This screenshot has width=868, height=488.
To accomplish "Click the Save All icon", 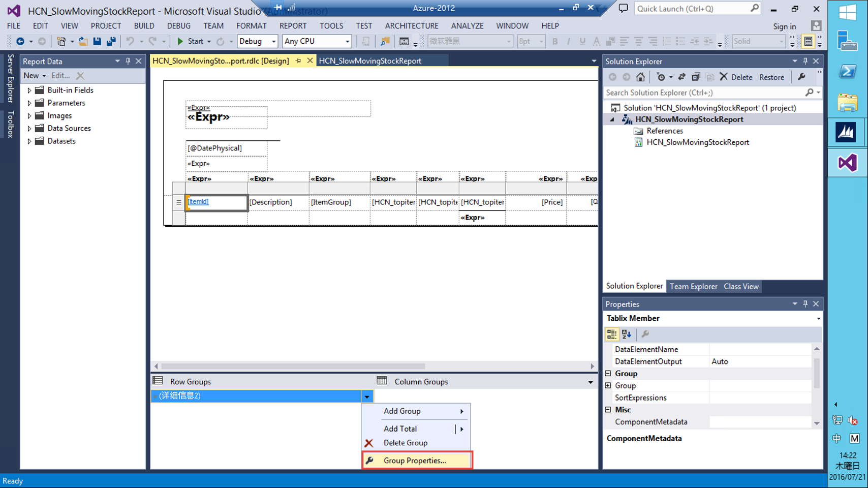I will point(111,41).
